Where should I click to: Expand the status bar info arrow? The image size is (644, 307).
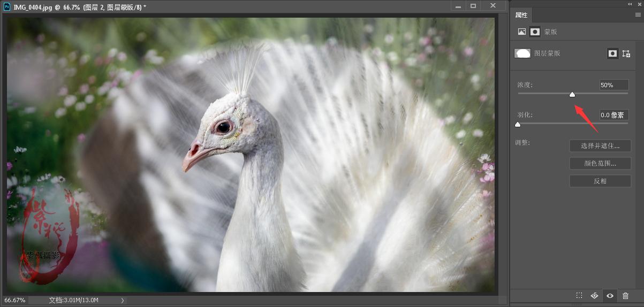click(x=122, y=300)
